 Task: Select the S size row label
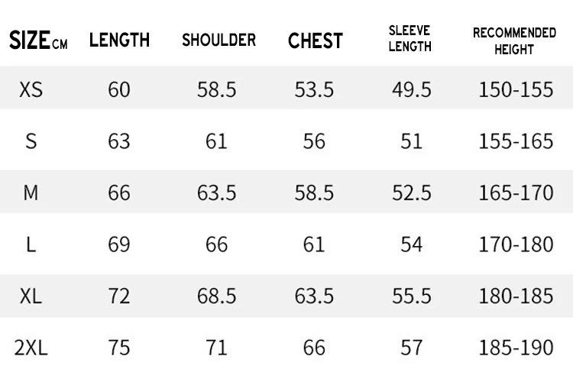(x=31, y=141)
